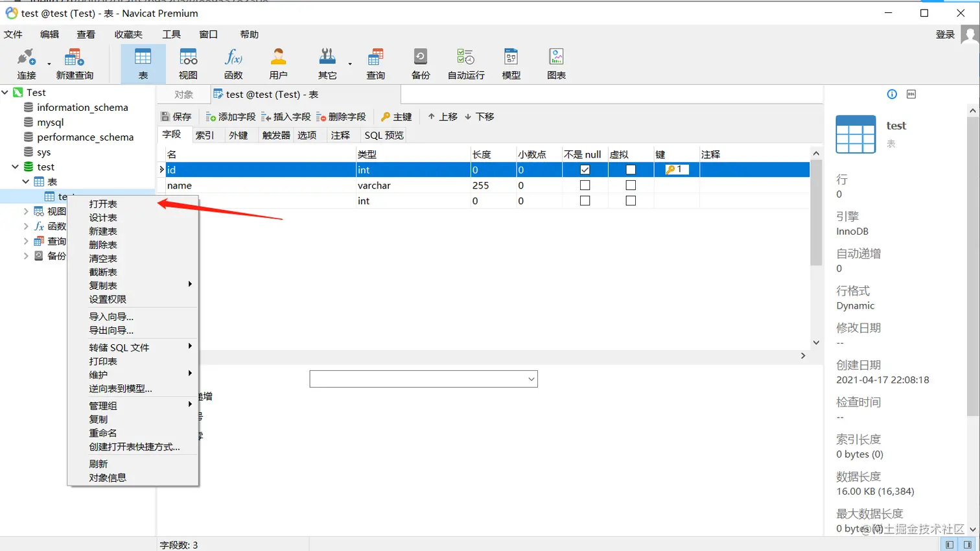Check 不是 null for name field
Screen dimensions: 980x551
coord(585,185)
